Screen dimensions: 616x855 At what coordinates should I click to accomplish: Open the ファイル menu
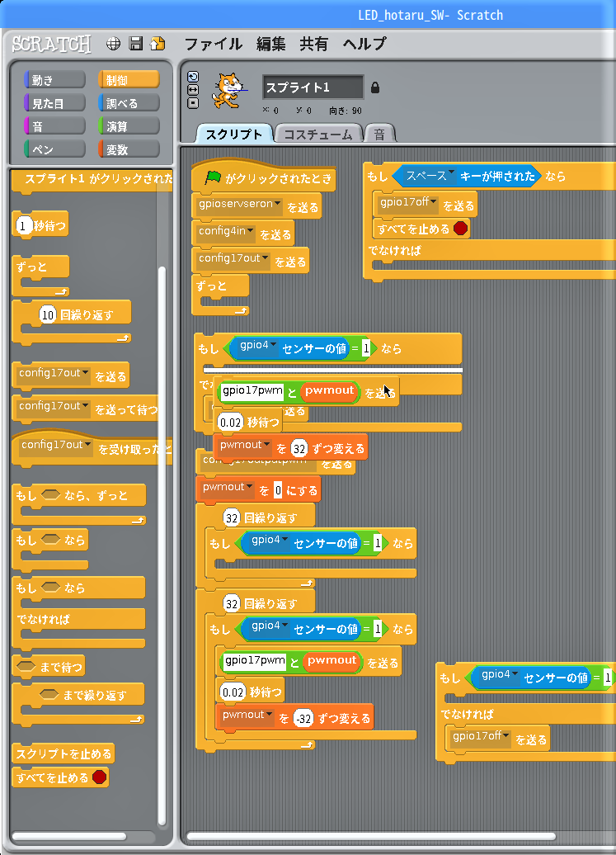(x=213, y=44)
